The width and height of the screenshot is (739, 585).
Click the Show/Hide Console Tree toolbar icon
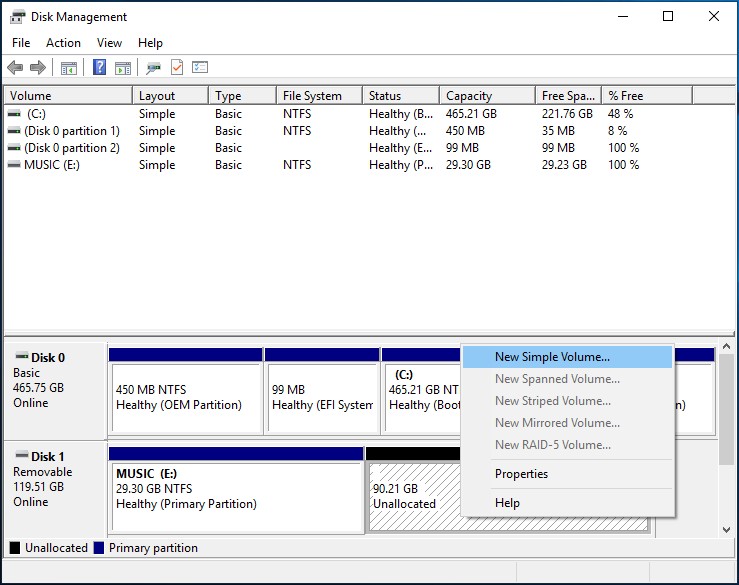pos(69,68)
